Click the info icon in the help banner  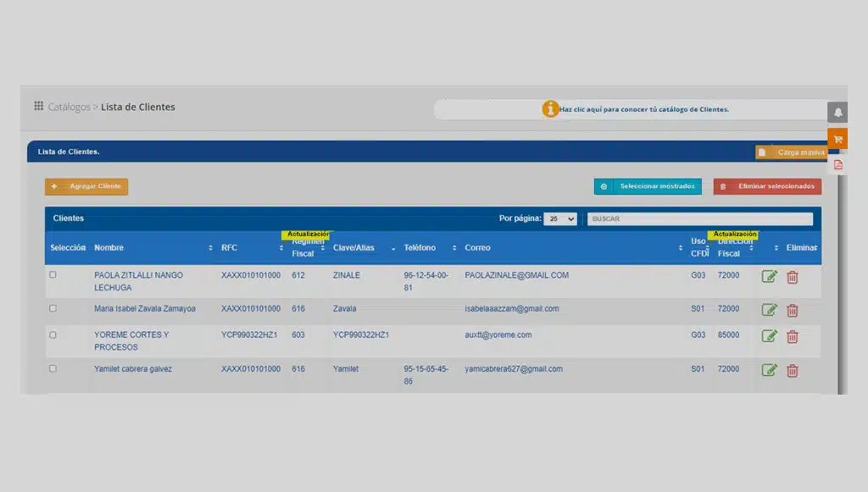tap(550, 109)
